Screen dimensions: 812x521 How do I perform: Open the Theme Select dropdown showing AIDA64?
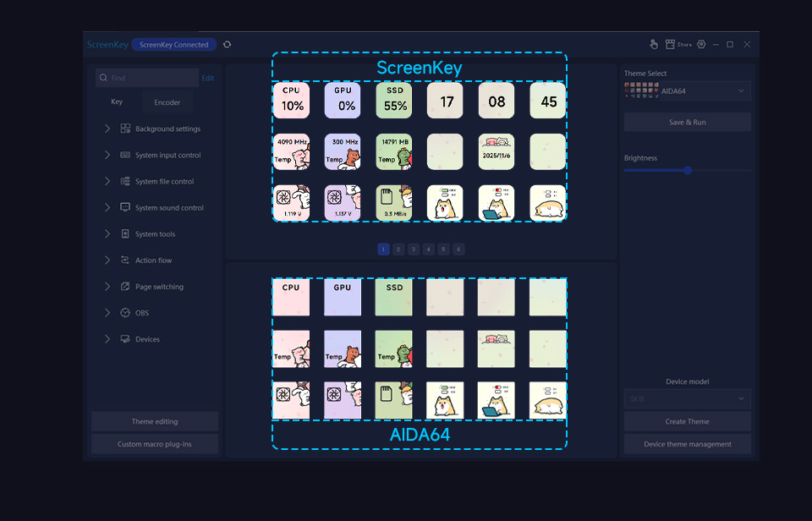pyautogui.click(x=687, y=91)
